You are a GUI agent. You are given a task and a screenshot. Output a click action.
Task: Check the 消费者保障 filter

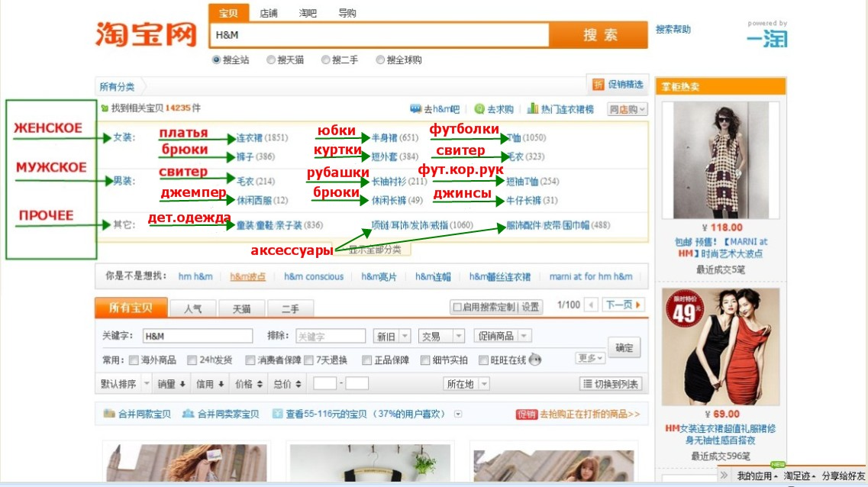250,360
